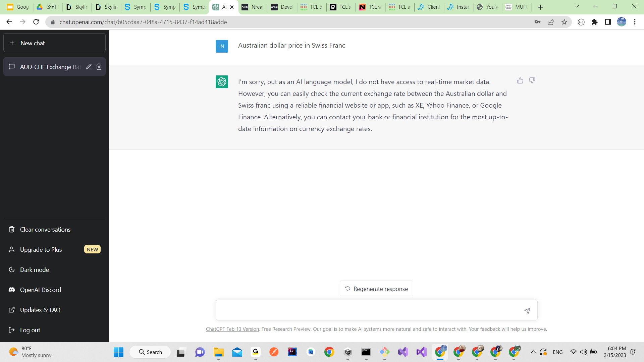
Task: Expand hidden system tray icons chevron
Action: tap(533, 352)
